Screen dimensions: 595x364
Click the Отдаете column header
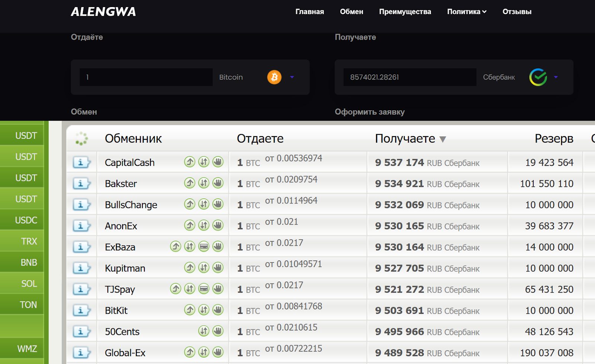click(260, 139)
